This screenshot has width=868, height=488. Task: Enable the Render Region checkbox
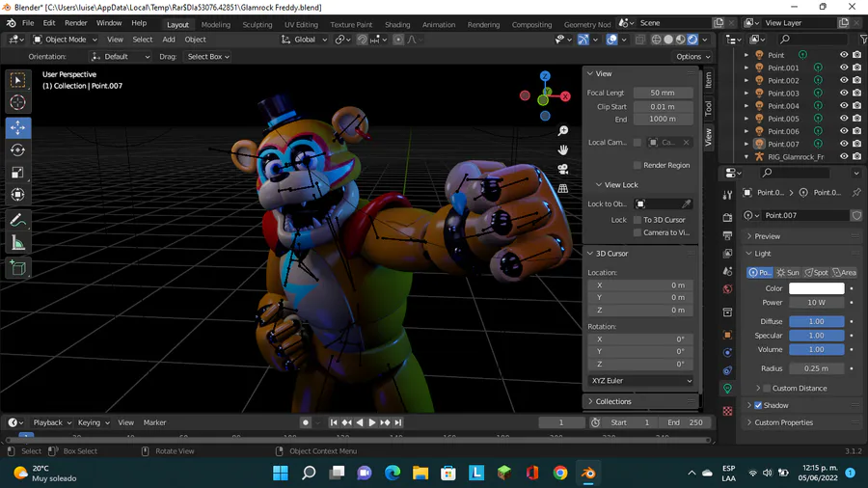click(x=637, y=166)
